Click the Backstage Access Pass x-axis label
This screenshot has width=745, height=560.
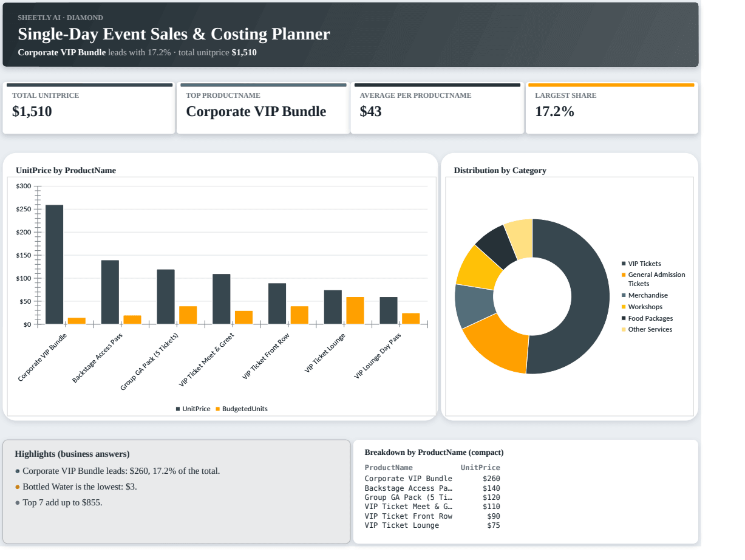[x=98, y=358]
